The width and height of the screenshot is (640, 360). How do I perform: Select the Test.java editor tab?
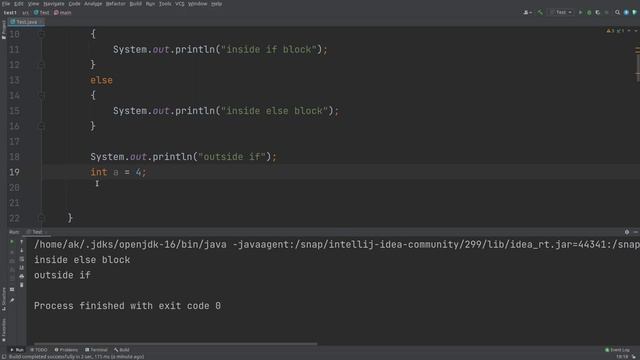[x=26, y=22]
